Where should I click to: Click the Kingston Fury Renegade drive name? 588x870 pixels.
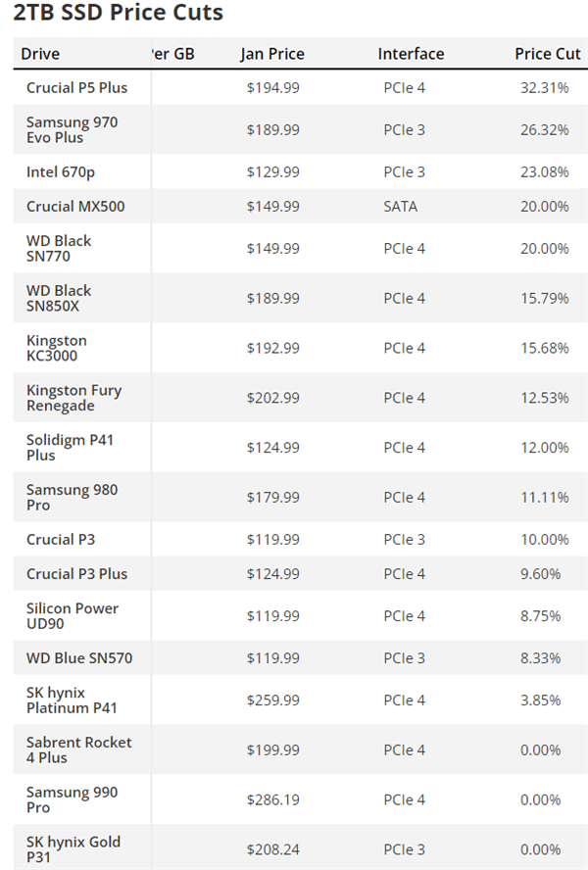click(x=73, y=398)
